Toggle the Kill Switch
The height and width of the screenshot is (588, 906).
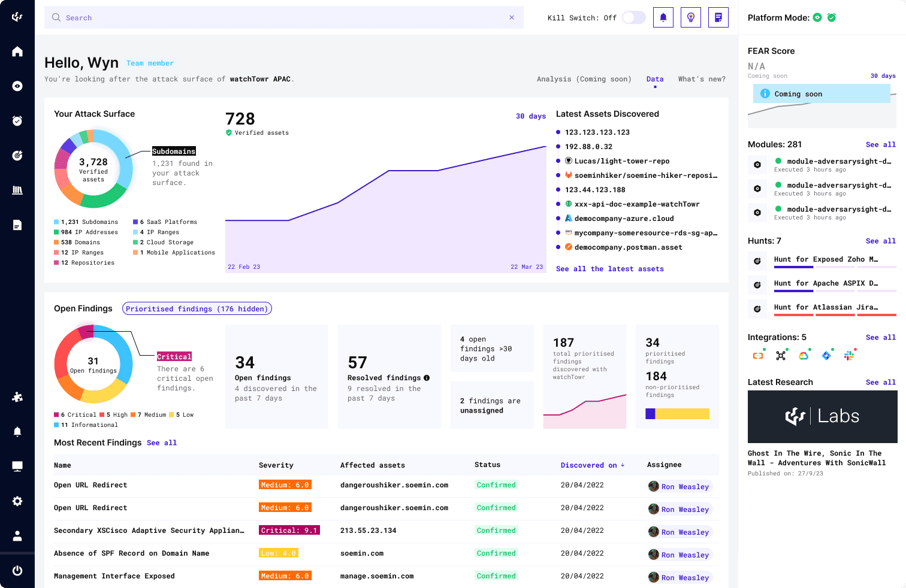(633, 17)
